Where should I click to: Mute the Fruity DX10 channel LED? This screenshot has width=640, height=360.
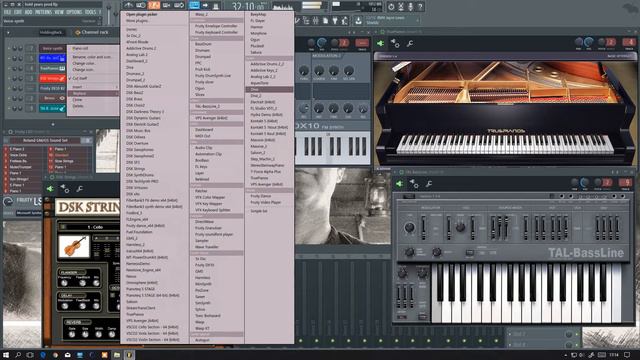[9, 88]
